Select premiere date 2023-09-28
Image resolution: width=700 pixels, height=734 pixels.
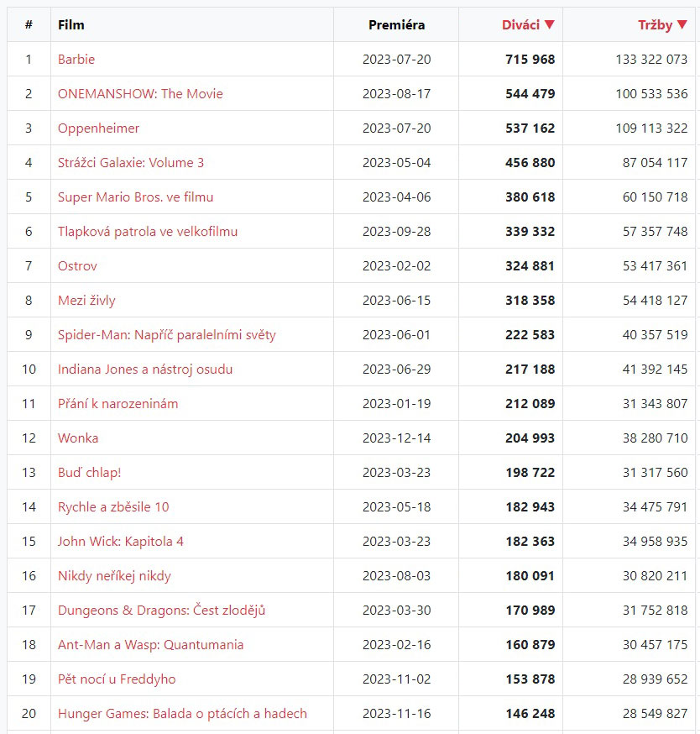click(397, 231)
